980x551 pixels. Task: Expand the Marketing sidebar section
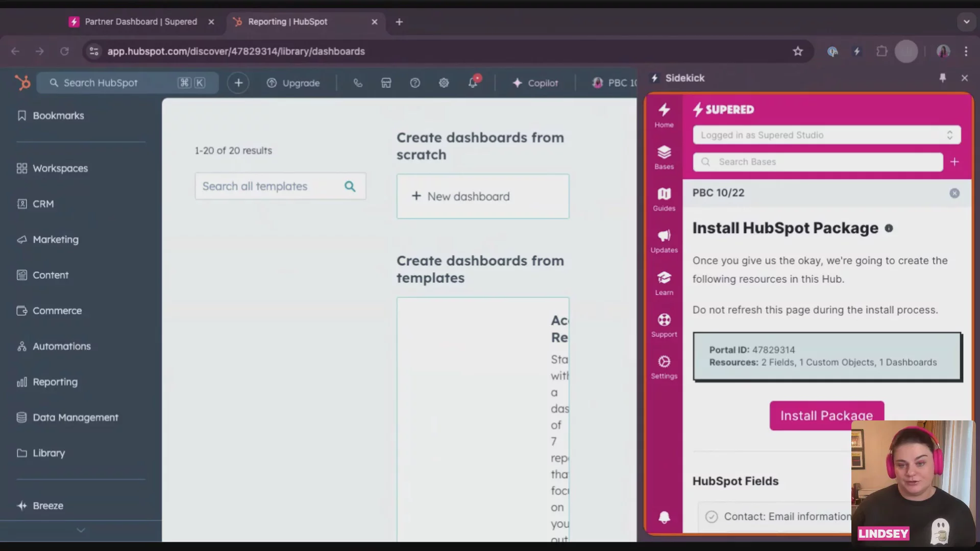(48, 239)
